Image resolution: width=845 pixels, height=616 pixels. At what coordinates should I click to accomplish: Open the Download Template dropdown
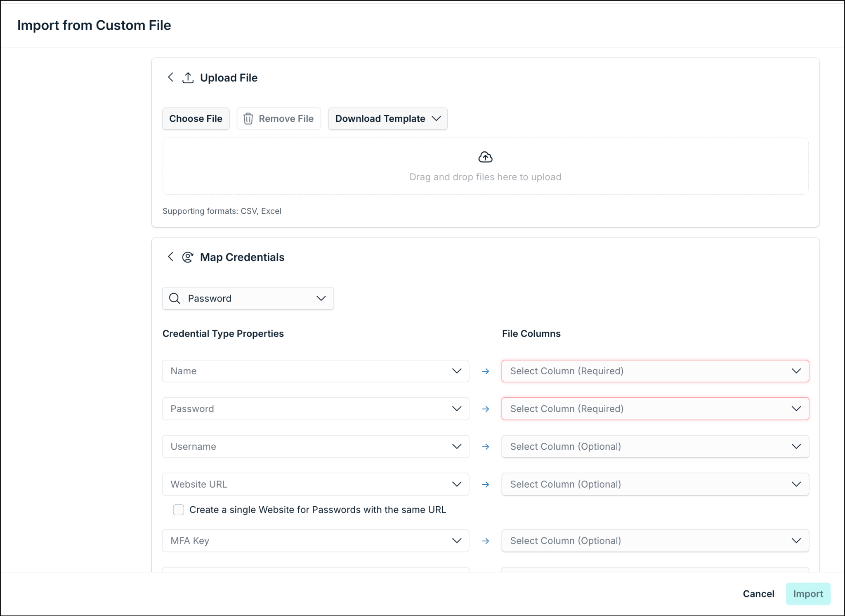click(387, 118)
